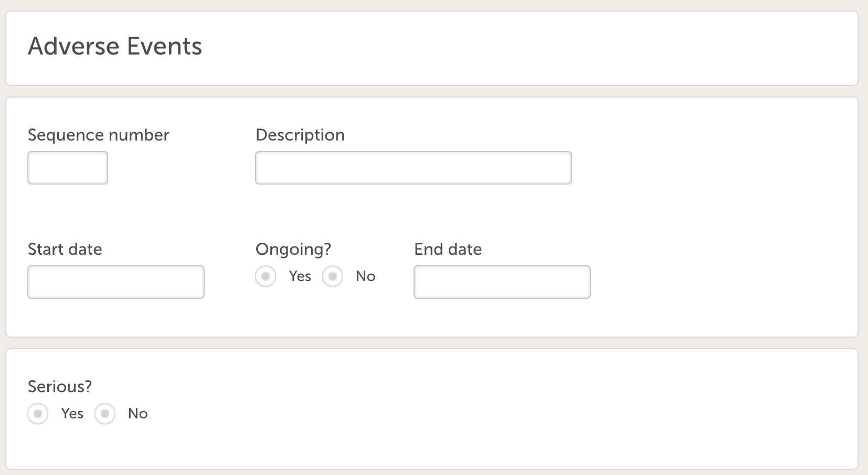
Task: Focus the Description text box
Action: coord(413,168)
